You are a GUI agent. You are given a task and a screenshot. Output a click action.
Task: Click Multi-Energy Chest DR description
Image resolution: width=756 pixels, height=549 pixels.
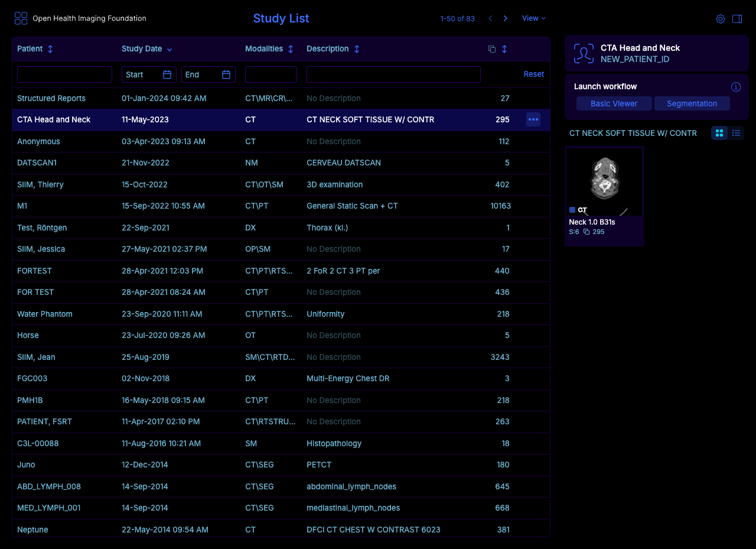pyautogui.click(x=348, y=378)
